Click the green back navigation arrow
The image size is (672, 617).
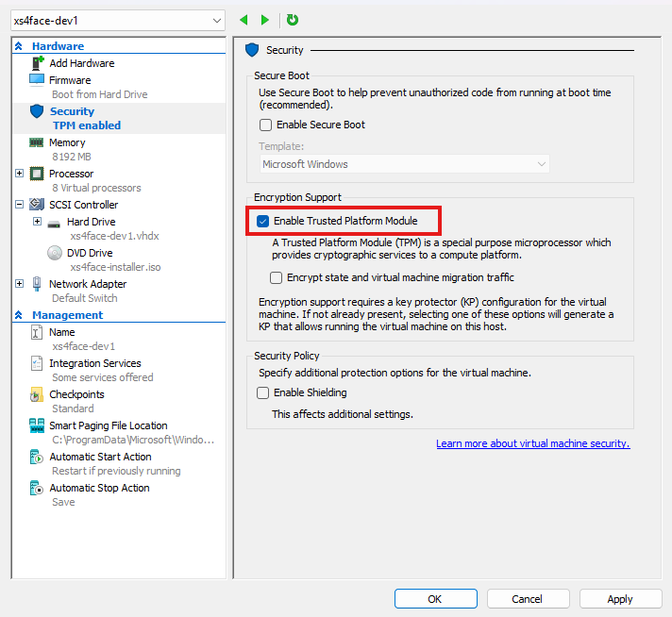[x=244, y=20]
